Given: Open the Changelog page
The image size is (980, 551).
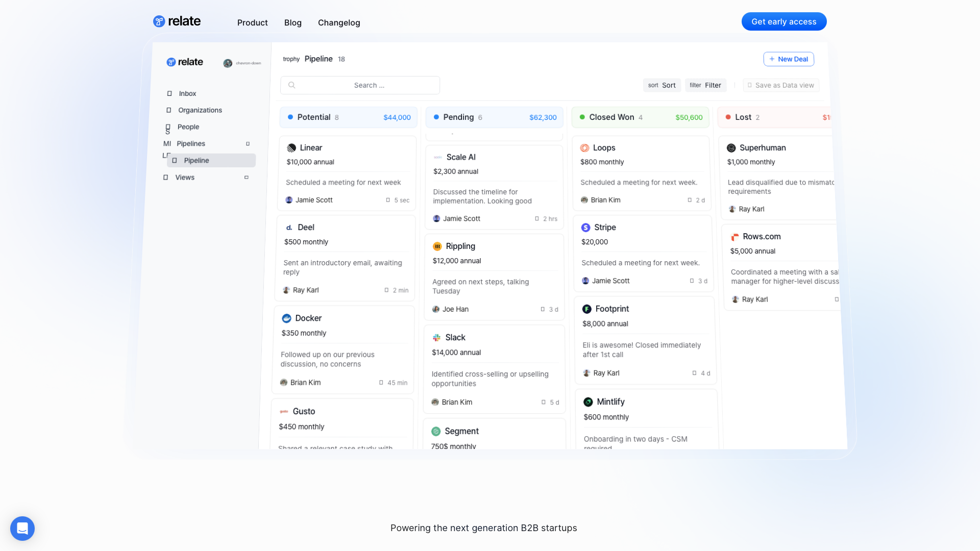Looking at the screenshot, I should click(x=339, y=22).
